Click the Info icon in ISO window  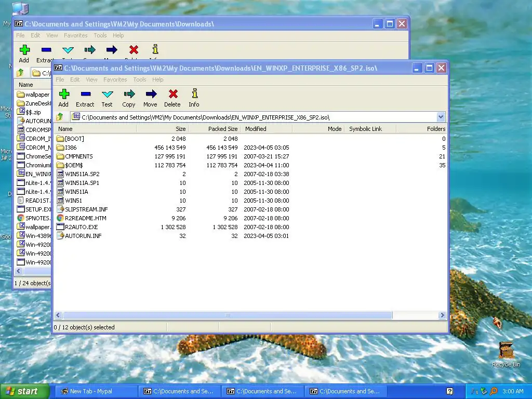click(194, 94)
